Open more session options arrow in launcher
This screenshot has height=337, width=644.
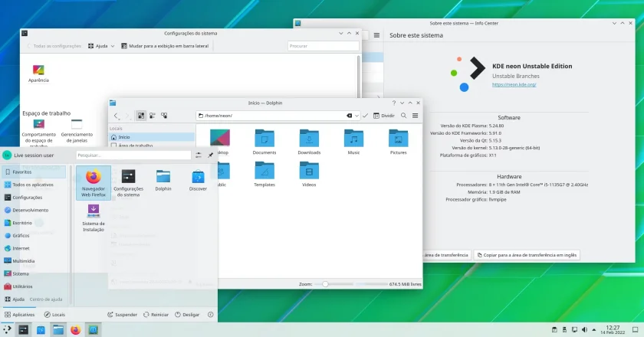(x=210, y=315)
